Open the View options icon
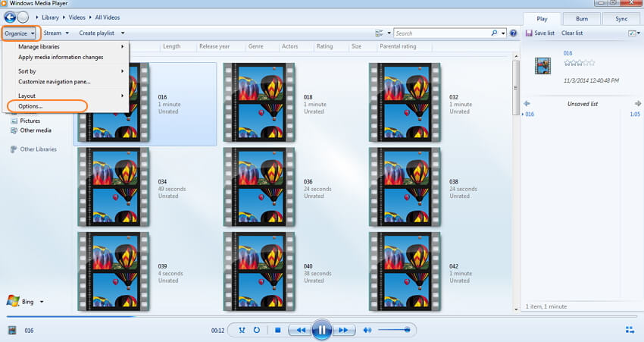Image resolution: width=644 pixels, height=342 pixels. 379,33
